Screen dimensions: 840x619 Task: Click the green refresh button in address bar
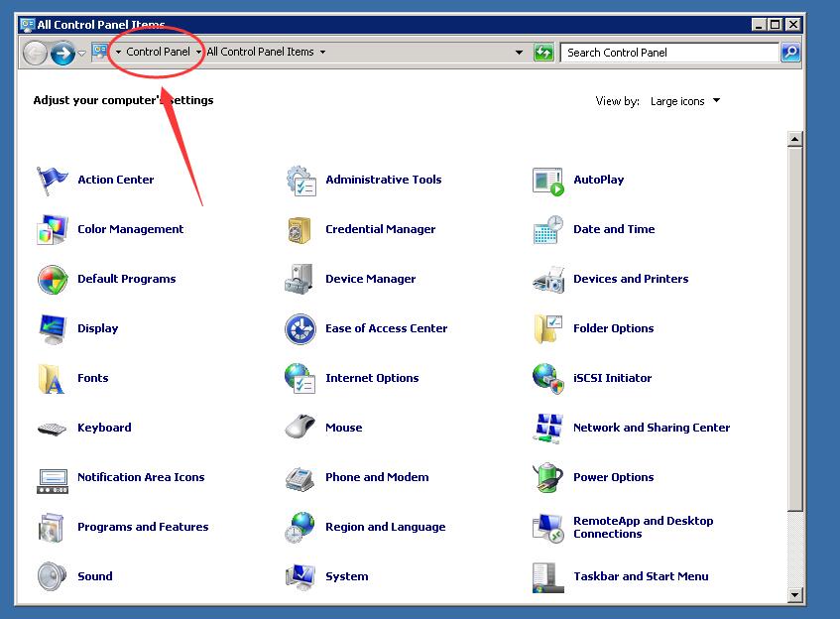coord(543,53)
